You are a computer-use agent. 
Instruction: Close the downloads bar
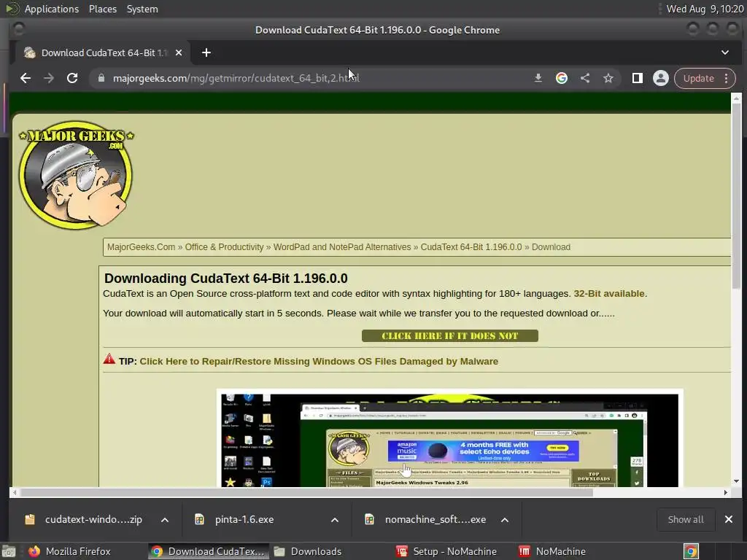point(729,519)
